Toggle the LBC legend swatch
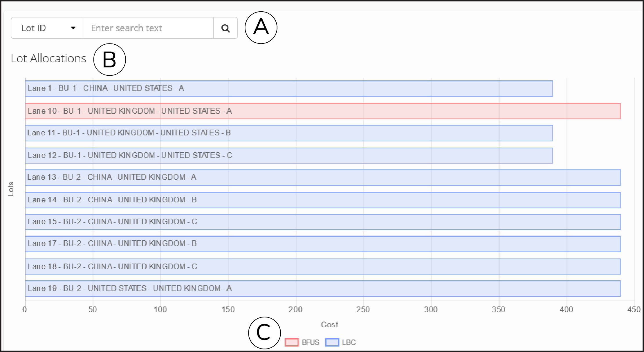The image size is (644, 352). pos(332,342)
